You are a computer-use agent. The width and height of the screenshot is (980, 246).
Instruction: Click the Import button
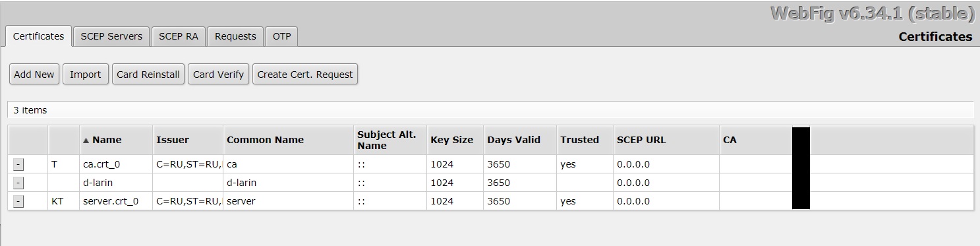(x=86, y=74)
